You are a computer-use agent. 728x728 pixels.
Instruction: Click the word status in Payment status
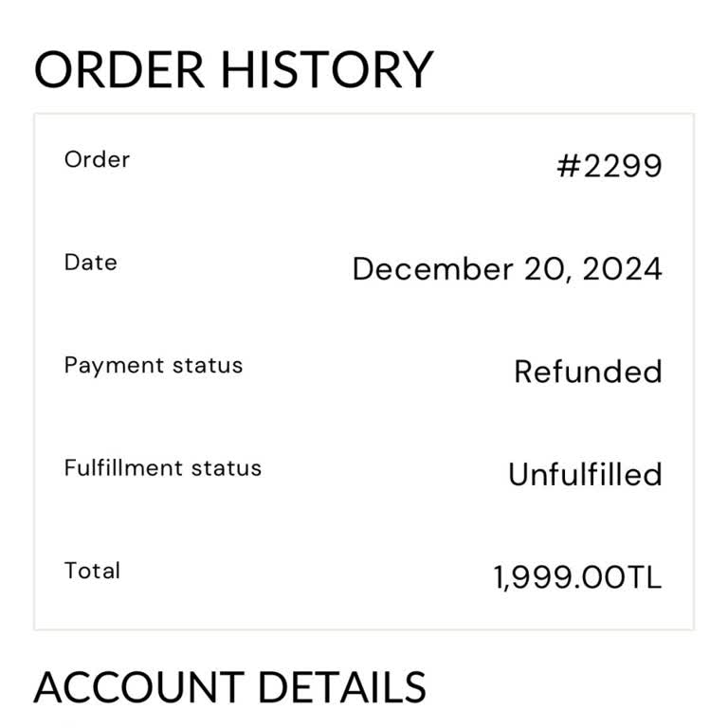(208, 366)
